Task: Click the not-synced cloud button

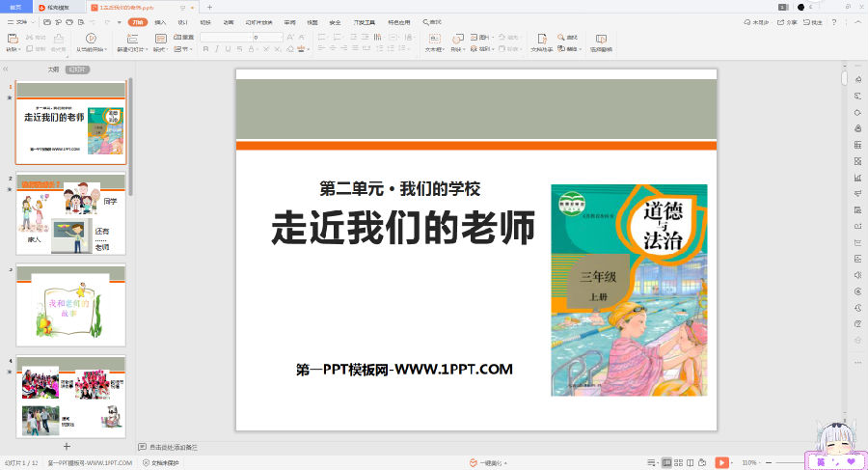Action: pyautogui.click(x=756, y=22)
